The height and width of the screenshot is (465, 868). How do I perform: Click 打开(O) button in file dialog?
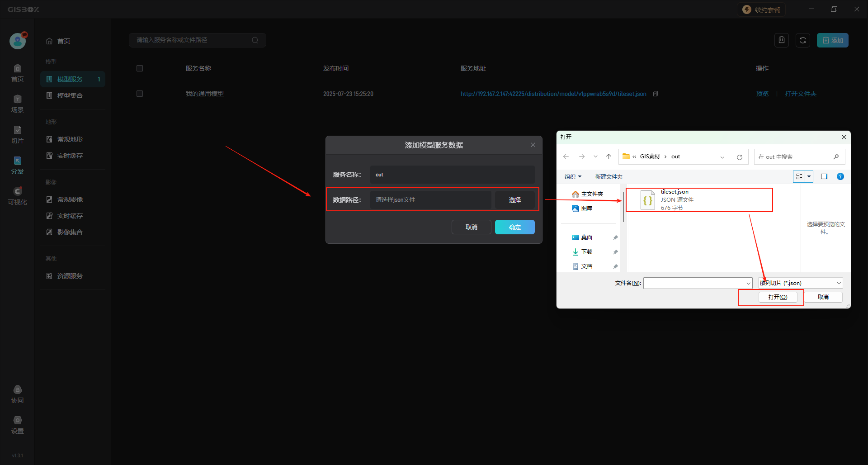point(778,297)
